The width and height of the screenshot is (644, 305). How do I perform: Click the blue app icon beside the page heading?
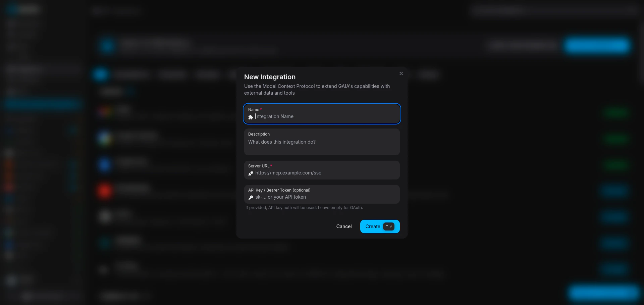(107, 46)
